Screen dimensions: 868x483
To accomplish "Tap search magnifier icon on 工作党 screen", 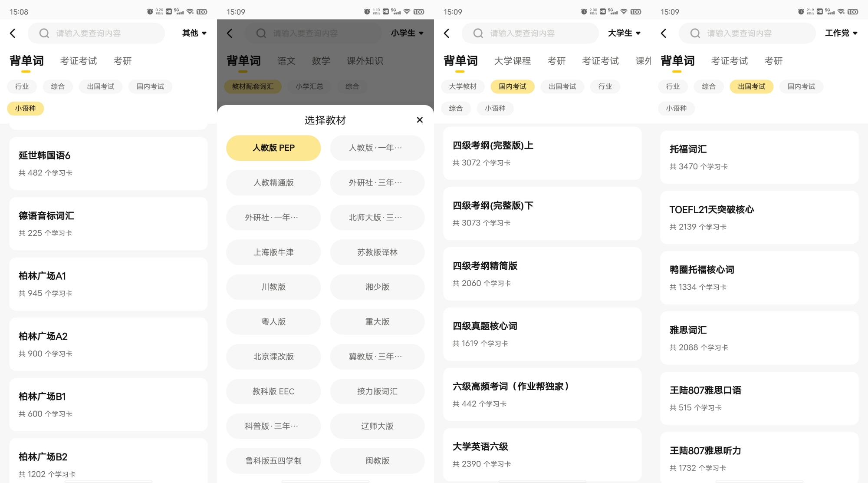I will click(695, 33).
